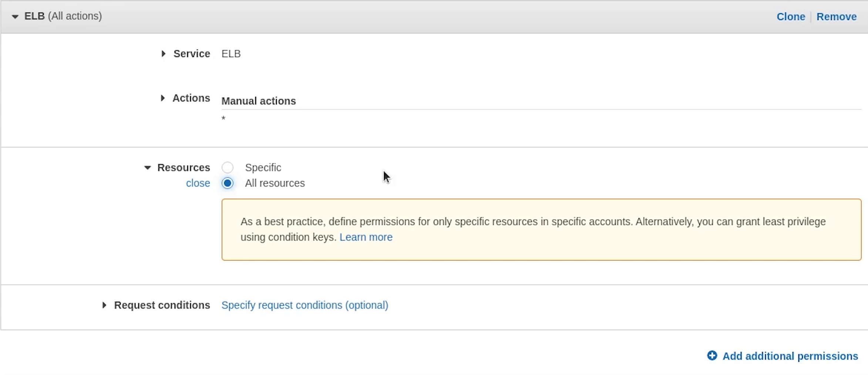Viewport: 868px width, 375px height.
Task: Remove the ELB permission block
Action: click(x=836, y=17)
